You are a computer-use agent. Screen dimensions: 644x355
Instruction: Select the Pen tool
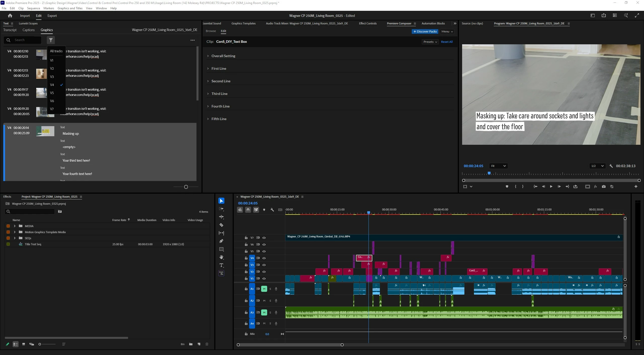point(221,241)
